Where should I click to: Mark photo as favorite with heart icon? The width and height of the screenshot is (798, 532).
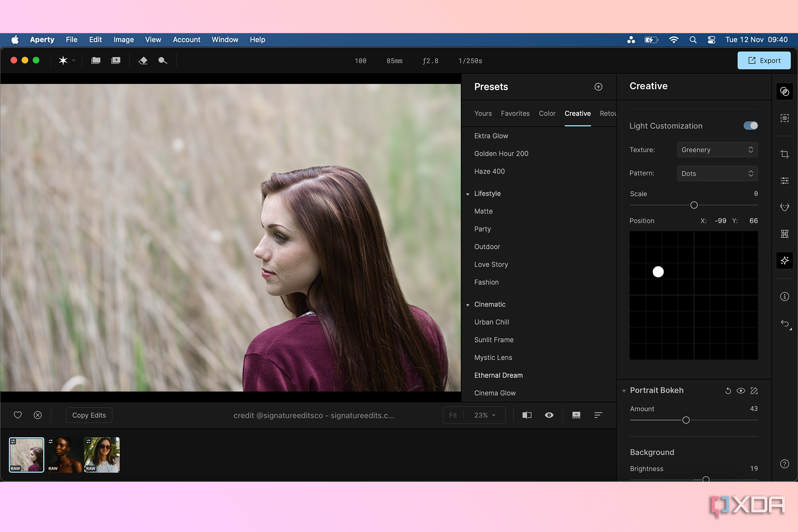17,415
